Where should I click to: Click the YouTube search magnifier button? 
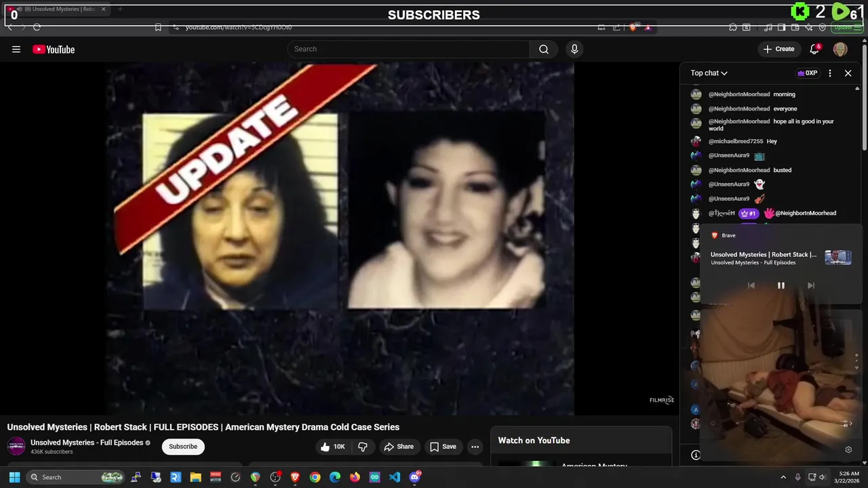tap(544, 49)
